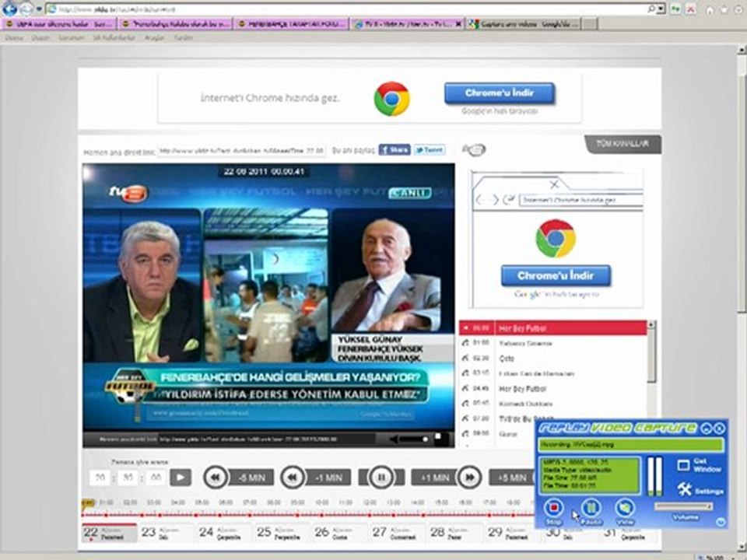Switch to the second Fenerbahçe browser tab
This screenshot has height=560, width=747.
(x=175, y=24)
